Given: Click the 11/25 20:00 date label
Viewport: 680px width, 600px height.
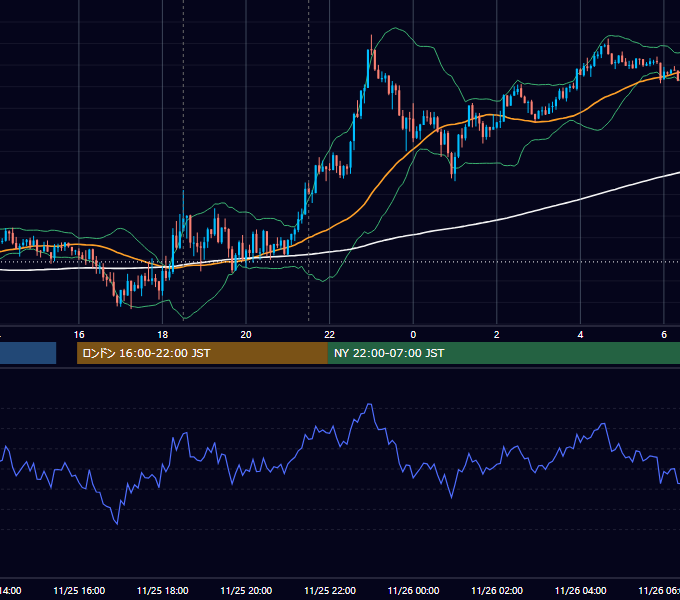Looking at the screenshot, I should tap(246, 591).
